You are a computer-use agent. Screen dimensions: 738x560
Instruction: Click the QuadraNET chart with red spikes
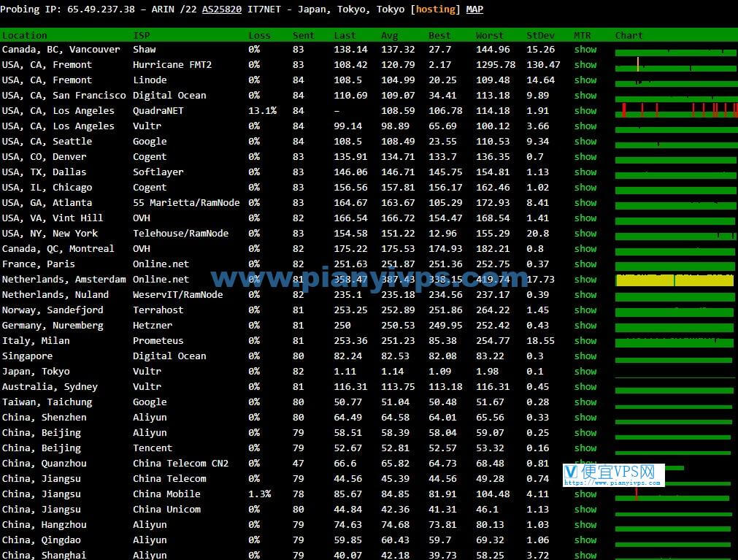coord(677,110)
